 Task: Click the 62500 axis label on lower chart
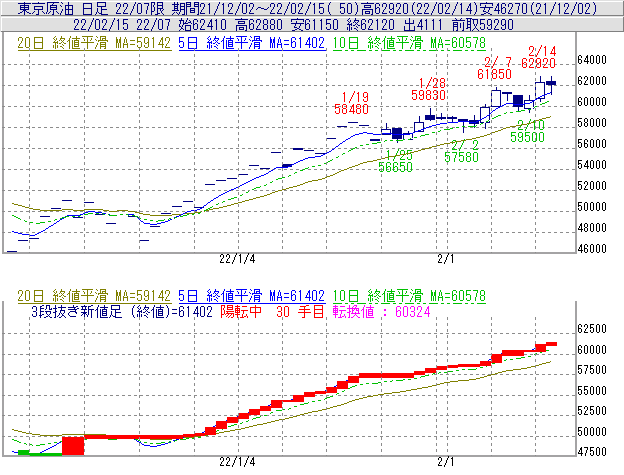(592, 329)
